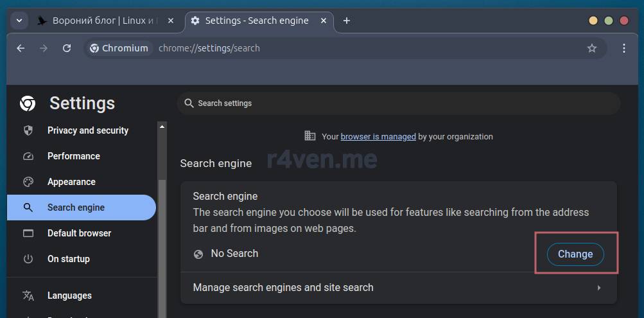Open a new tab with the plus button
Screen dimensions: 644x318
[x=347, y=21]
